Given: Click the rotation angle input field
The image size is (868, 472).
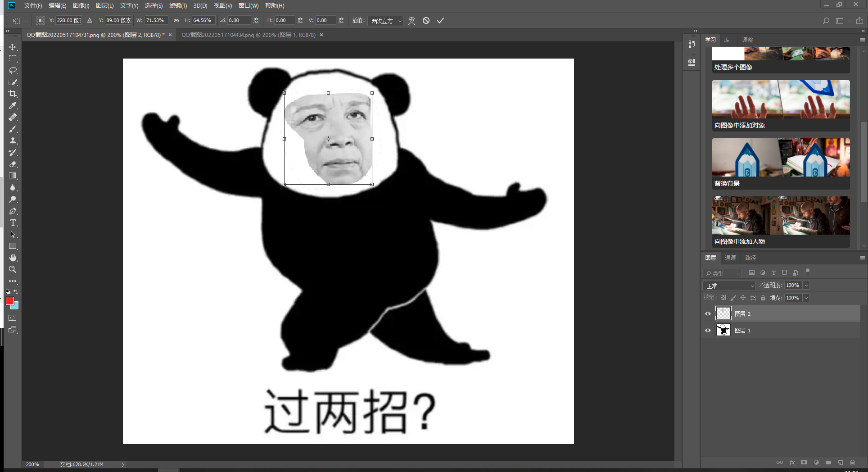Looking at the screenshot, I should tap(238, 20).
